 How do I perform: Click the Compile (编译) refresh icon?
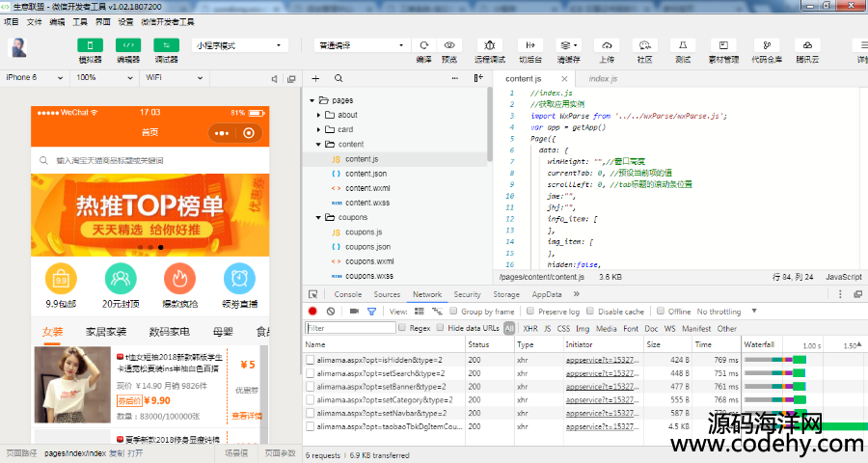coord(423,45)
